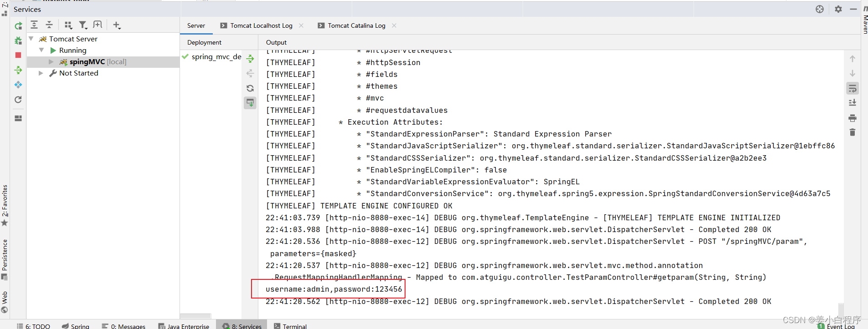This screenshot has height=329, width=868.
Task: Click the Deployment column header
Action: (x=204, y=42)
